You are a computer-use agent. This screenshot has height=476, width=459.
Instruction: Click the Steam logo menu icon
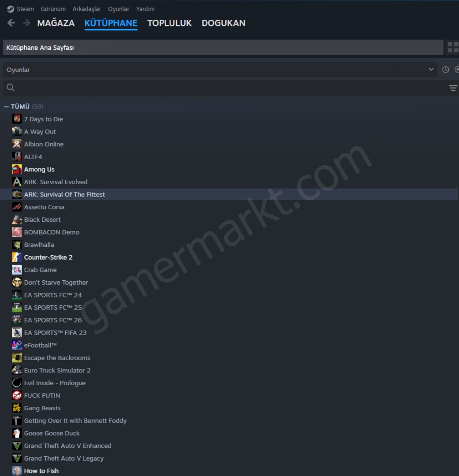point(11,9)
